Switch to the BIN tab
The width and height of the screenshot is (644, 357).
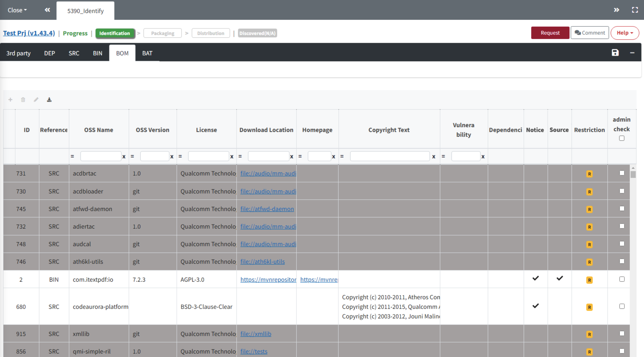point(97,53)
